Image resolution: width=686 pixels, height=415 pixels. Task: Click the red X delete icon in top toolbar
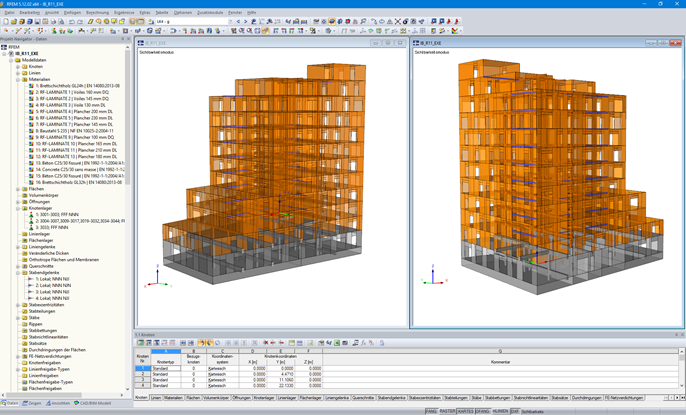[398, 21]
